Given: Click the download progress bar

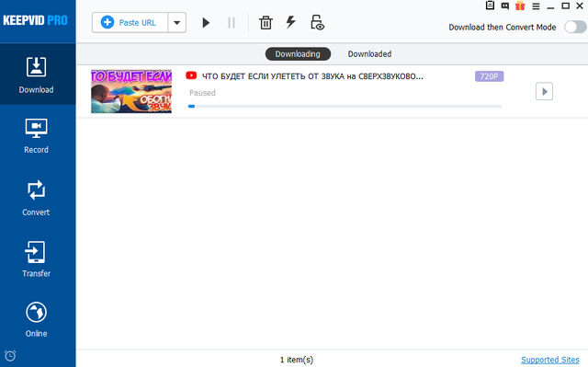Looking at the screenshot, I should click(x=345, y=106).
